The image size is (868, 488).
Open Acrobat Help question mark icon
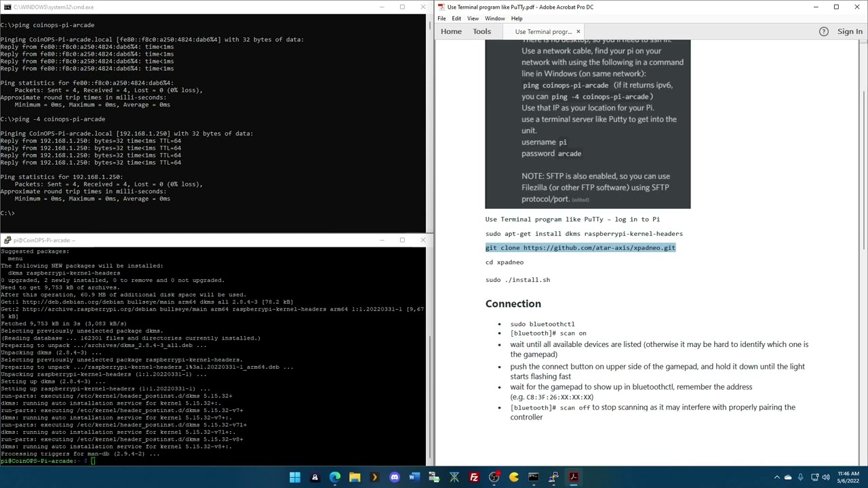click(823, 31)
